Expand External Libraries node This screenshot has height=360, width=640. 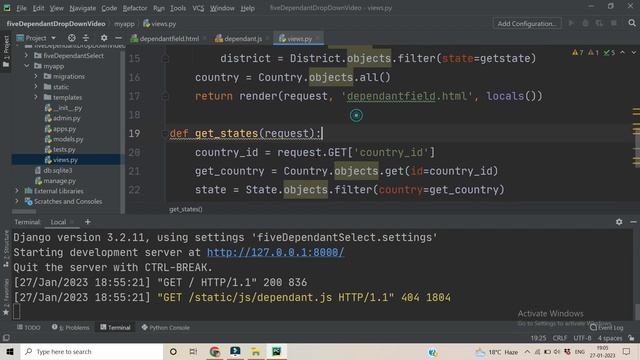pos(17,191)
